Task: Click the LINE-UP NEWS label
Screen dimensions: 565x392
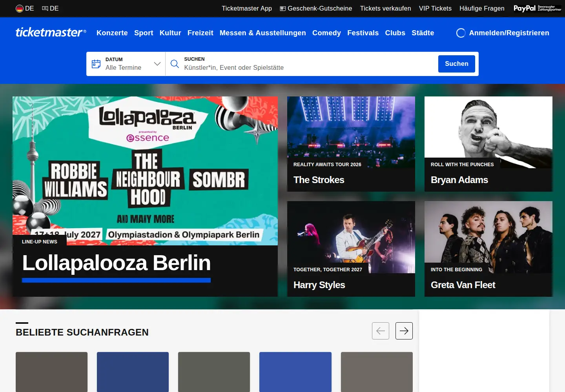Action: point(40,242)
